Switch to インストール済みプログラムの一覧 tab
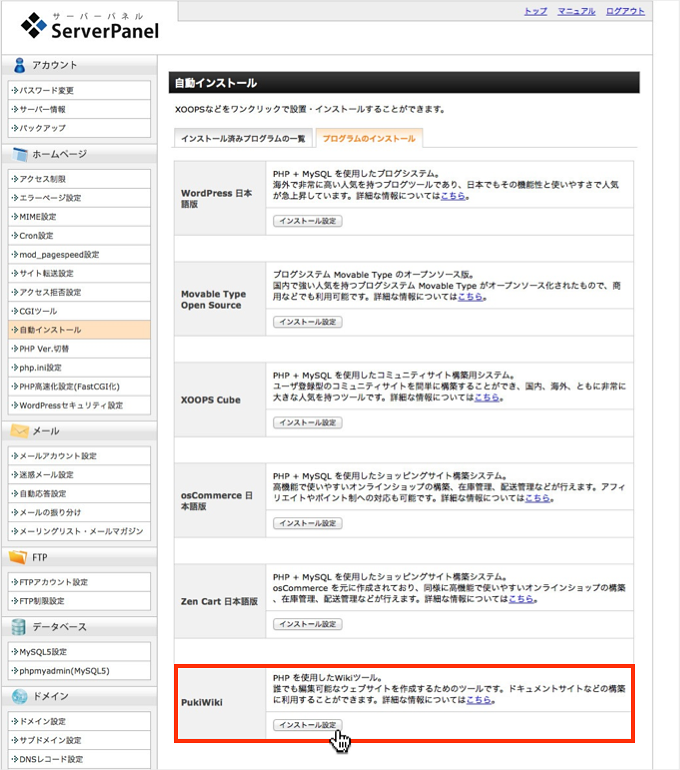The width and height of the screenshot is (680, 770). (x=243, y=138)
